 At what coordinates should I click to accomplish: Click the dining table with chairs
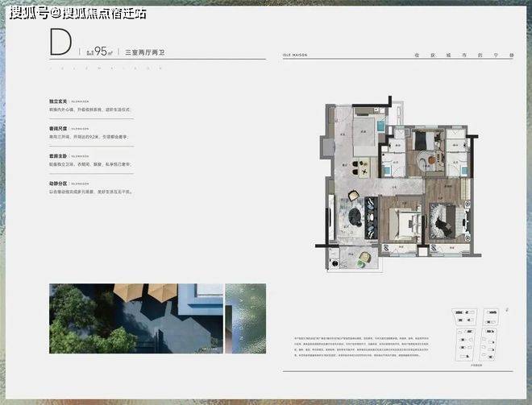coord(360,168)
